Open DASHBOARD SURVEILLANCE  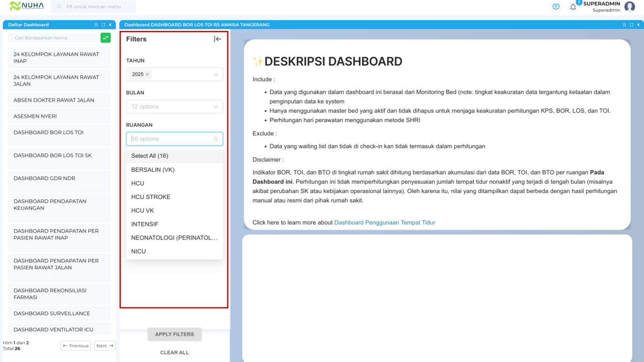pos(59,313)
